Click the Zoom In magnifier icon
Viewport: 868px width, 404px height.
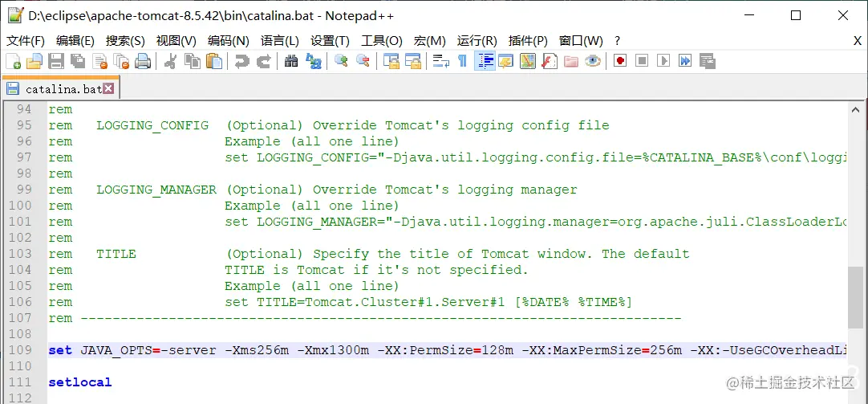341,61
